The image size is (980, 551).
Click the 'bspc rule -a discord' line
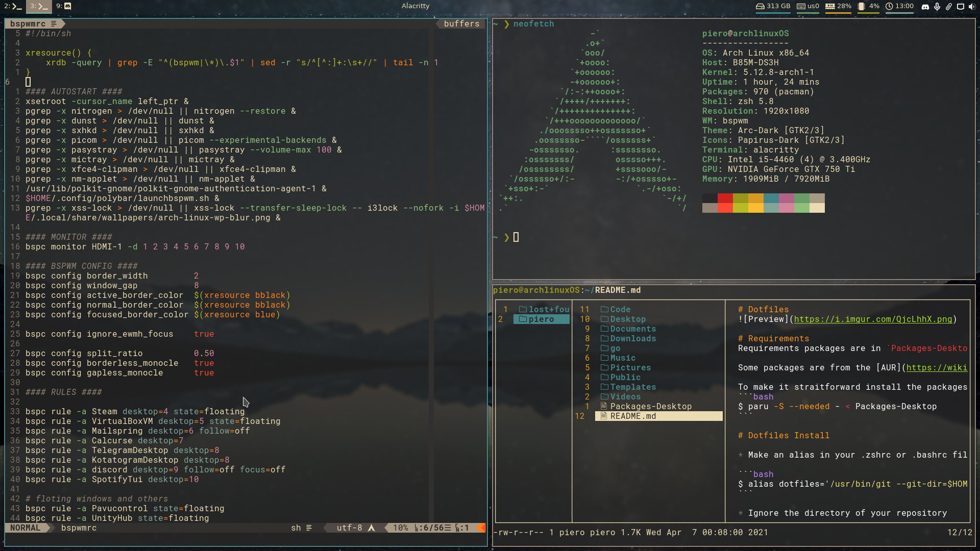click(x=156, y=469)
